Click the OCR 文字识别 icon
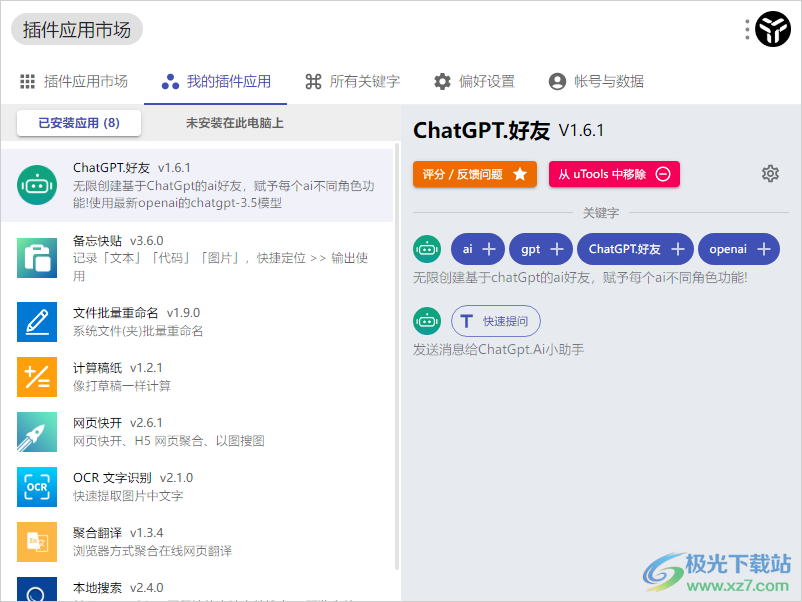This screenshot has width=802, height=602. [37, 487]
